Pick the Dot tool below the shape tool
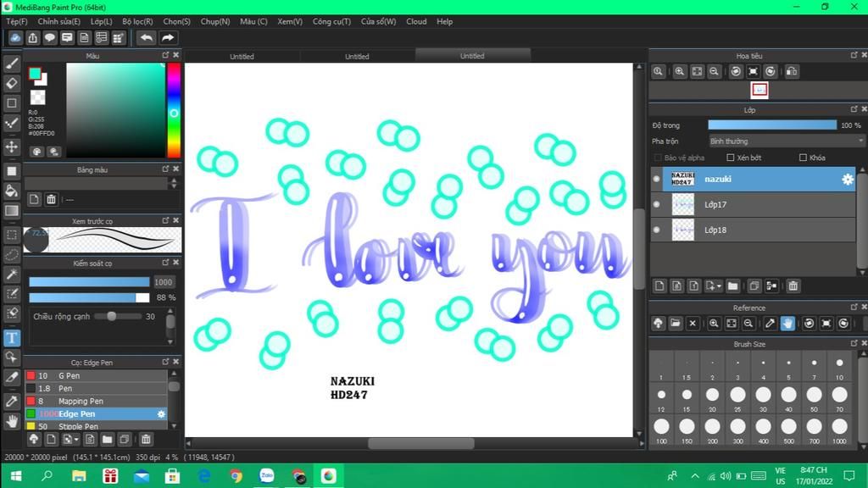Image resolution: width=868 pixels, height=488 pixels. [12, 124]
